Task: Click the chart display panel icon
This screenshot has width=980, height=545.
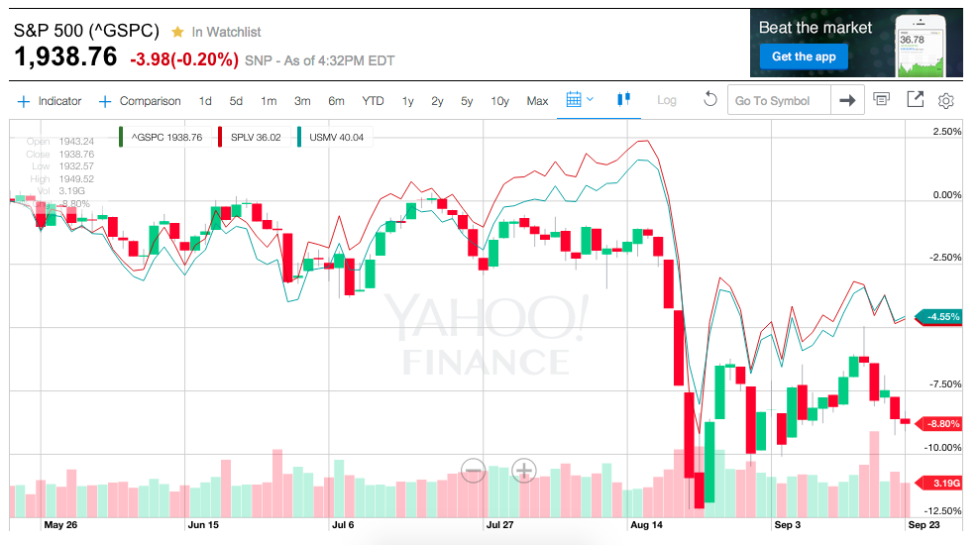Action: [x=881, y=99]
